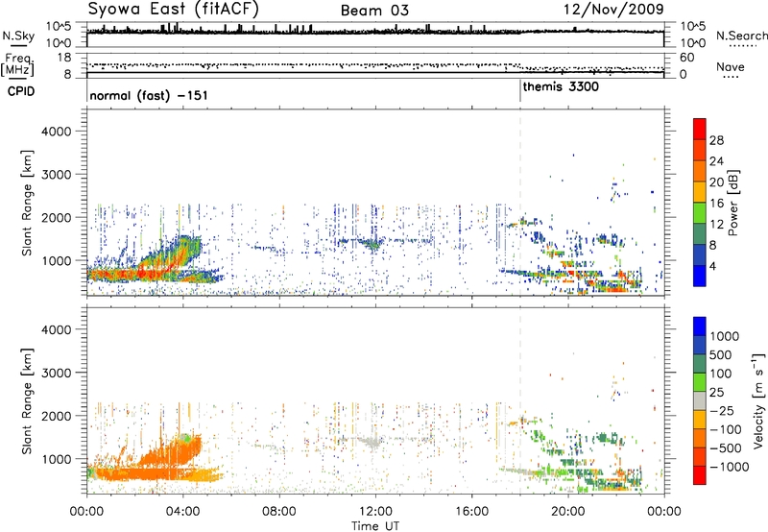Screen dimensions: 768x532
Task: Click the '16:00' time tick label
Action: (x=471, y=512)
